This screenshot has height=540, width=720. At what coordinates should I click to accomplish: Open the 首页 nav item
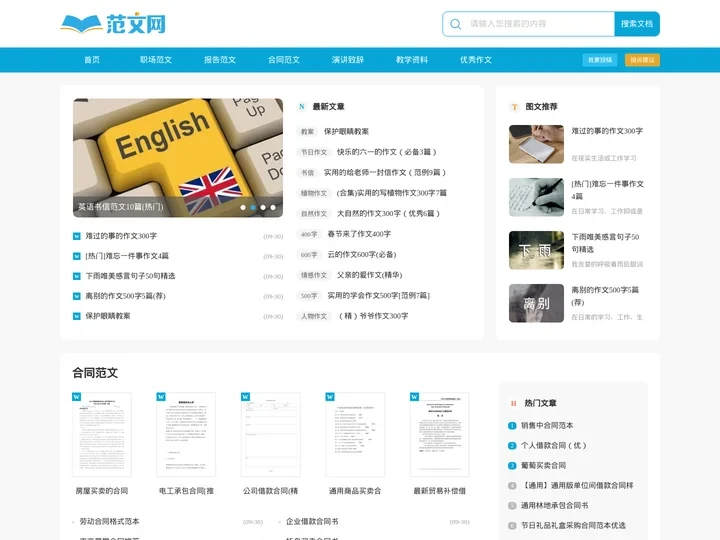coord(92,60)
